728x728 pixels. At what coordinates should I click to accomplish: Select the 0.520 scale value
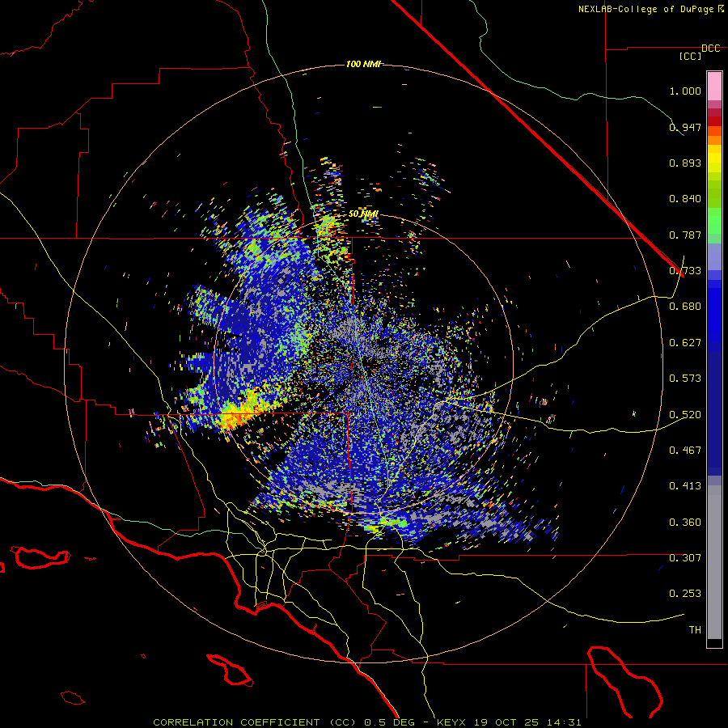[685, 415]
